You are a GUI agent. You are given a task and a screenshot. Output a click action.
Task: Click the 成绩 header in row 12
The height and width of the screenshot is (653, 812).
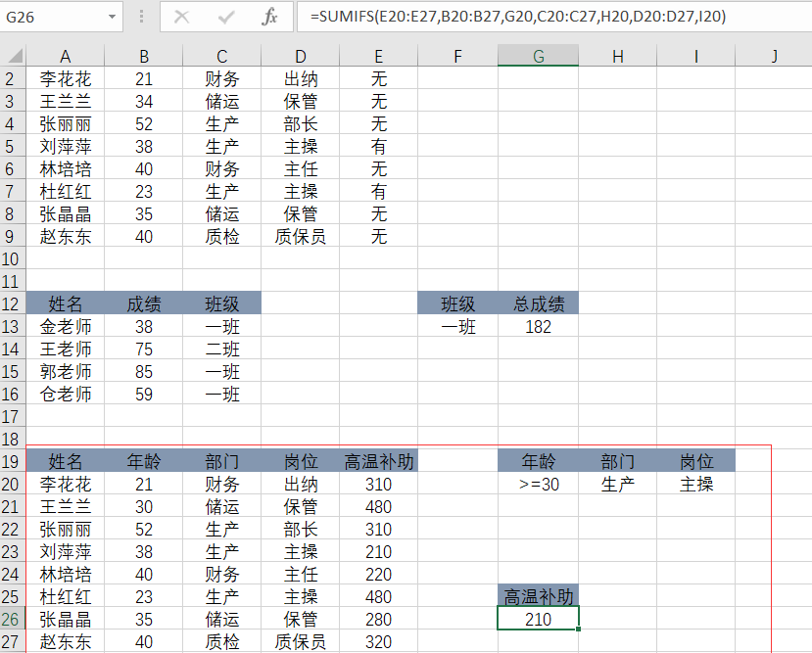coord(144,304)
